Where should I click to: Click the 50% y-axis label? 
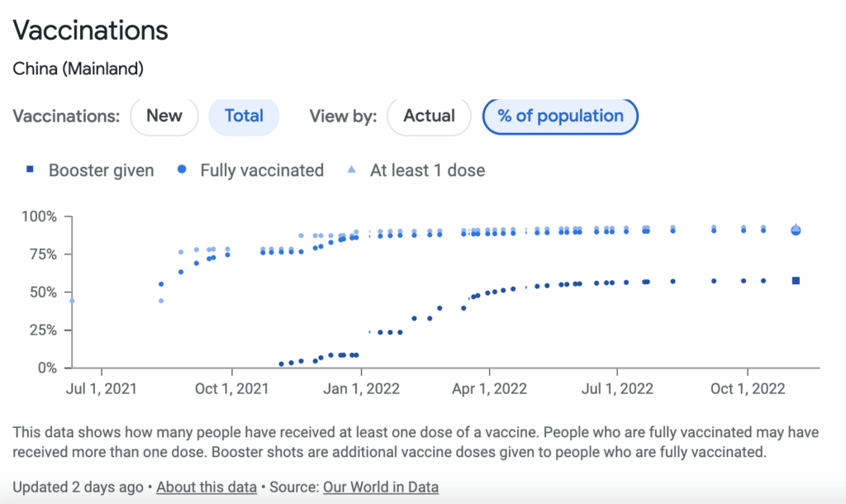40,292
